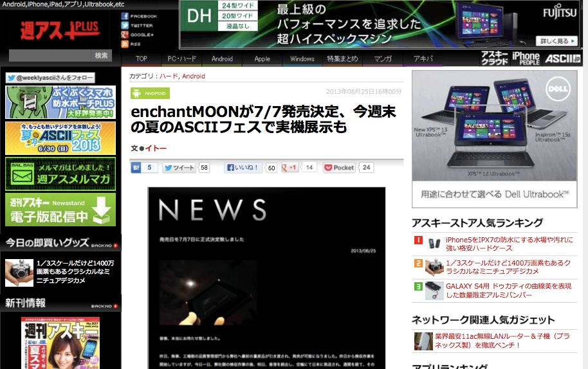Click the tweet count 58

click(x=204, y=167)
